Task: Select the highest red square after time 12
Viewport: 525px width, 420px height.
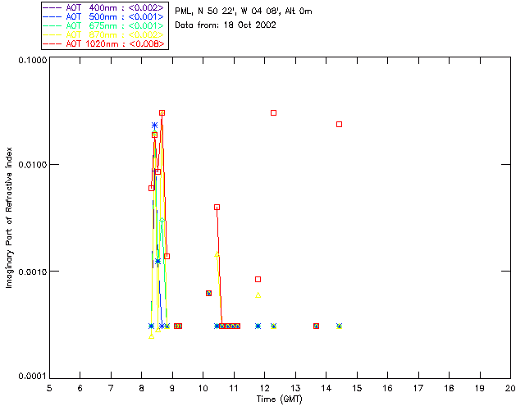Action: [x=273, y=113]
